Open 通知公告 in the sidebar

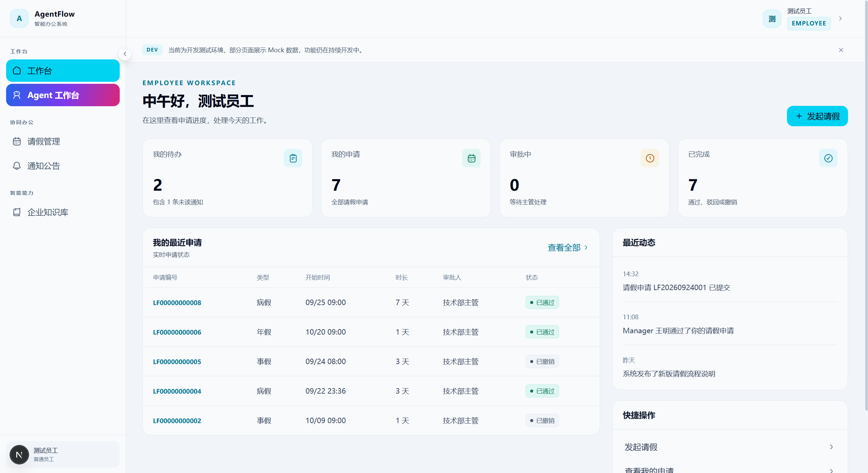click(x=63, y=166)
